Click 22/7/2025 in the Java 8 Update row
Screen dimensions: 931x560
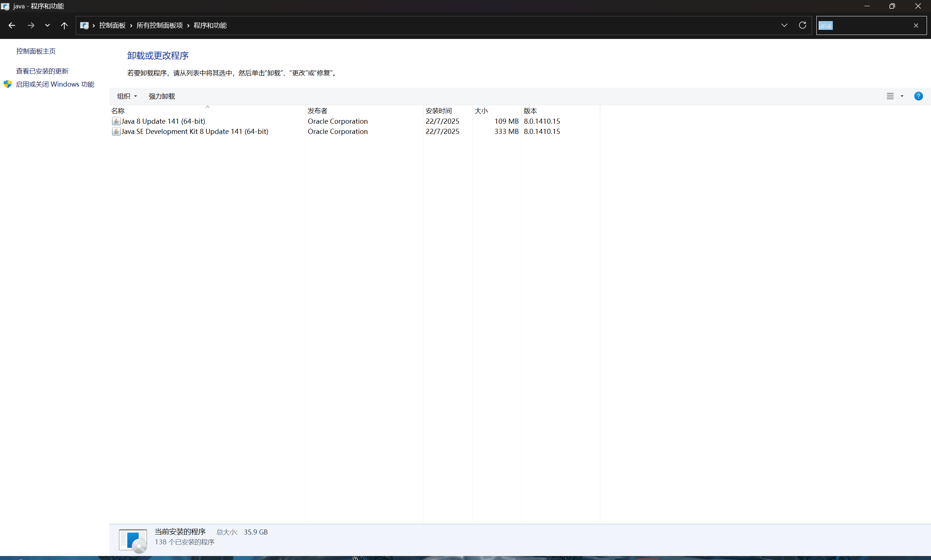(x=442, y=121)
